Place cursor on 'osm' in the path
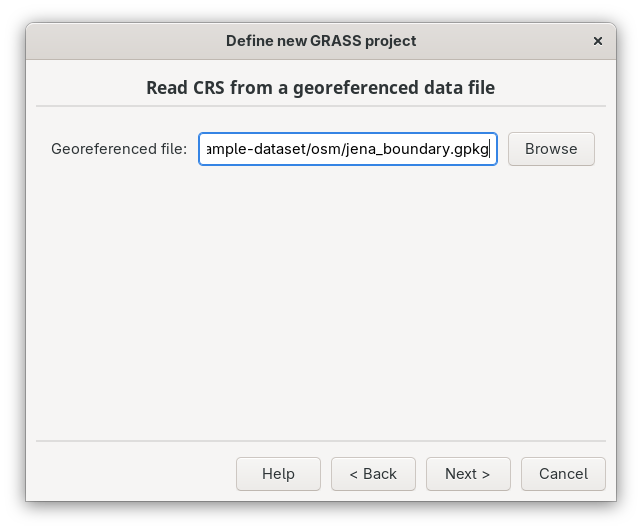642x530 pixels. pyautogui.click(x=331, y=149)
